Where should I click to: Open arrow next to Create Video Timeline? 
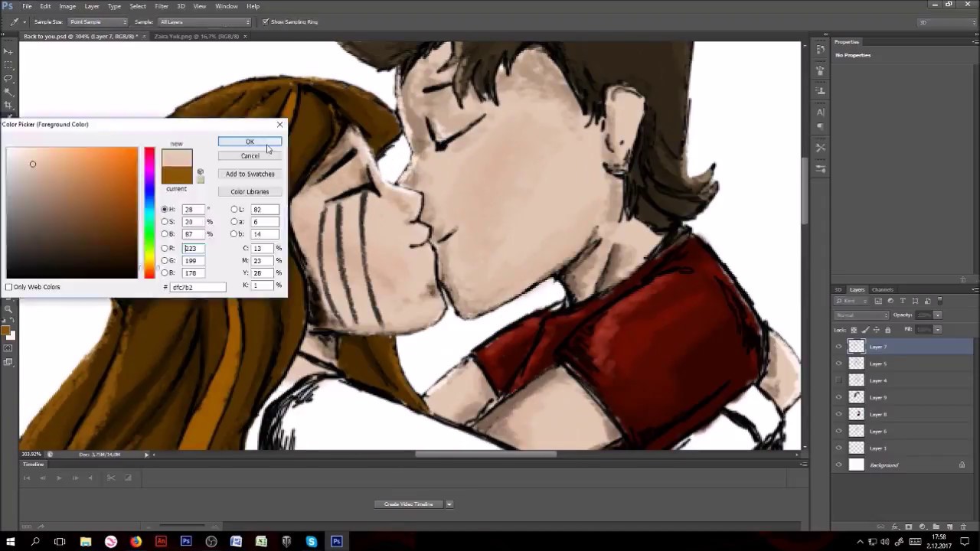(x=449, y=504)
